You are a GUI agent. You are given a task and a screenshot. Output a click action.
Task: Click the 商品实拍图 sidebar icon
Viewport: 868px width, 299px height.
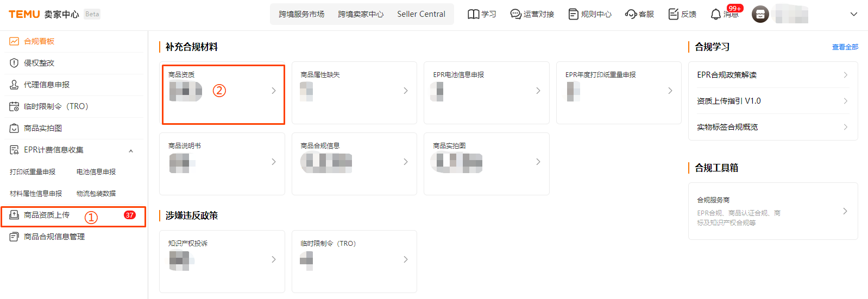[x=14, y=128]
